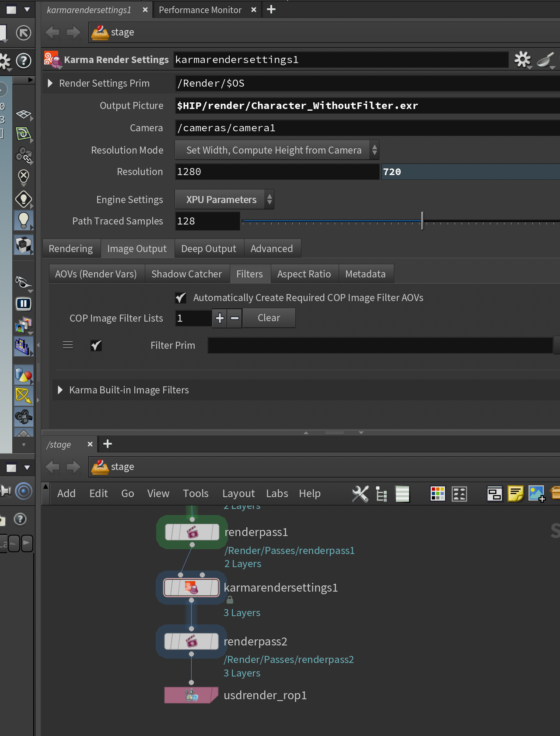This screenshot has height=736, width=560.
Task: Click the wrench and screwdriver tools icon
Action: click(360, 494)
